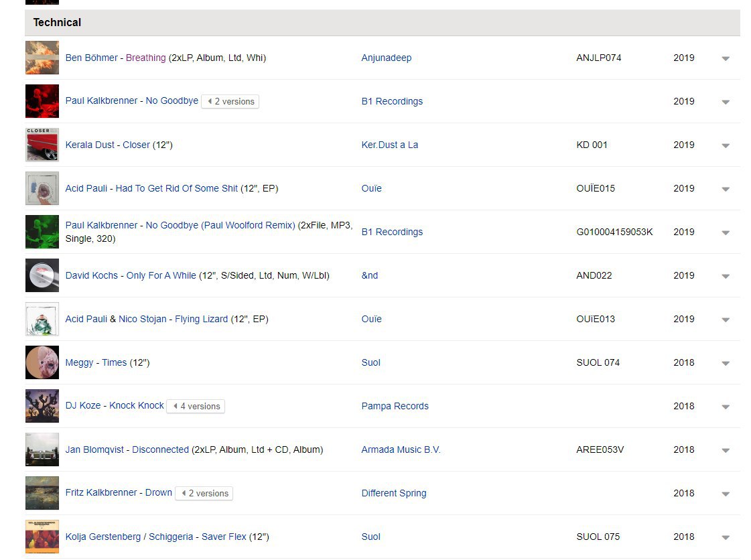Expand dropdown arrow for Flying Lizard row
This screenshot has height=560, width=751.
pos(726,320)
